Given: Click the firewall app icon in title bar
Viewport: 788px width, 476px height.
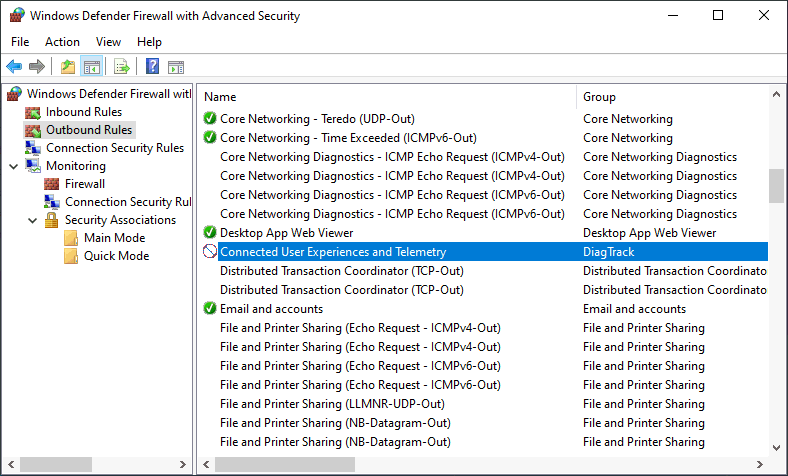Looking at the screenshot, I should (17, 16).
